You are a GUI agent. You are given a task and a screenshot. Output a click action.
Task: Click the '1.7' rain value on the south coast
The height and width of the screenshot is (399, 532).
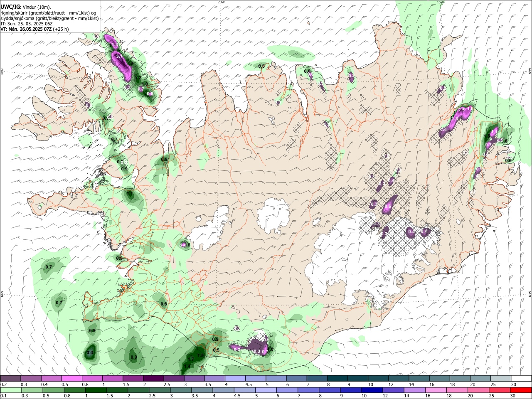pos(191,359)
